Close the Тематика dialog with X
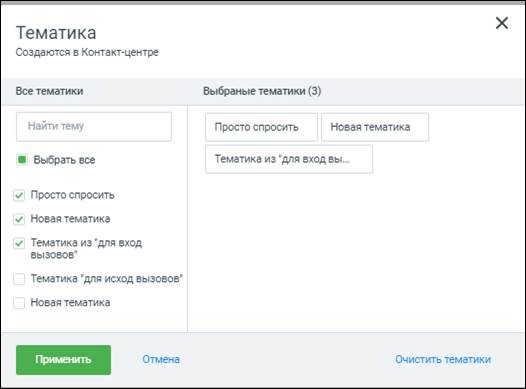The width and height of the screenshot is (526, 389). click(x=502, y=23)
